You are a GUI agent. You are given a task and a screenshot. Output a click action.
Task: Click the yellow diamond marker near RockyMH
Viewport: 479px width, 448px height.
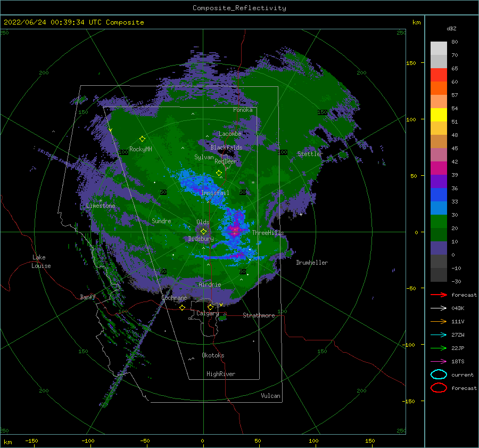coord(142,139)
